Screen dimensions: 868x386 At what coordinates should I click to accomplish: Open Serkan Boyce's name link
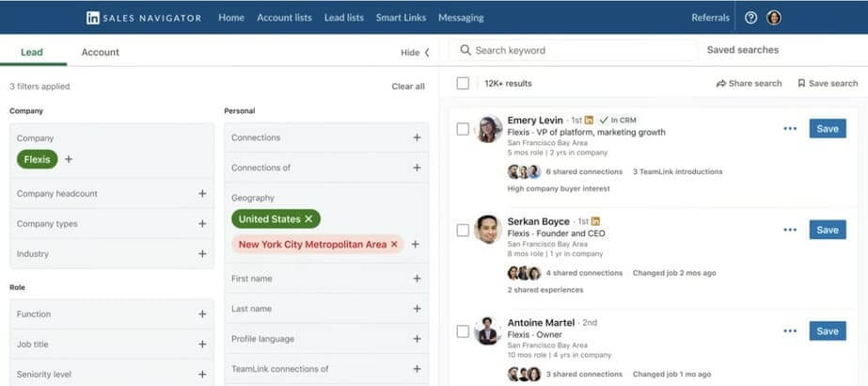click(x=538, y=221)
